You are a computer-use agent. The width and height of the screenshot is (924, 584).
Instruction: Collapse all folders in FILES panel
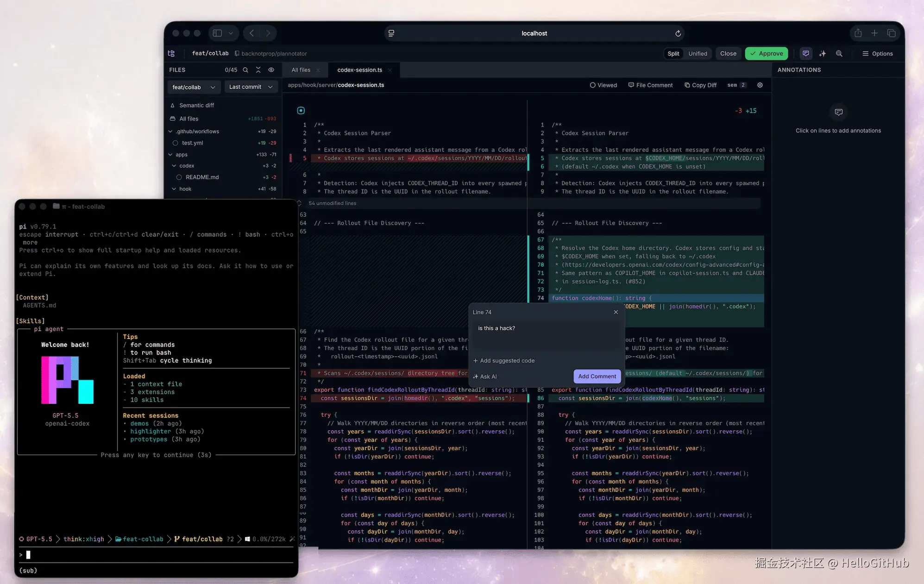click(258, 70)
